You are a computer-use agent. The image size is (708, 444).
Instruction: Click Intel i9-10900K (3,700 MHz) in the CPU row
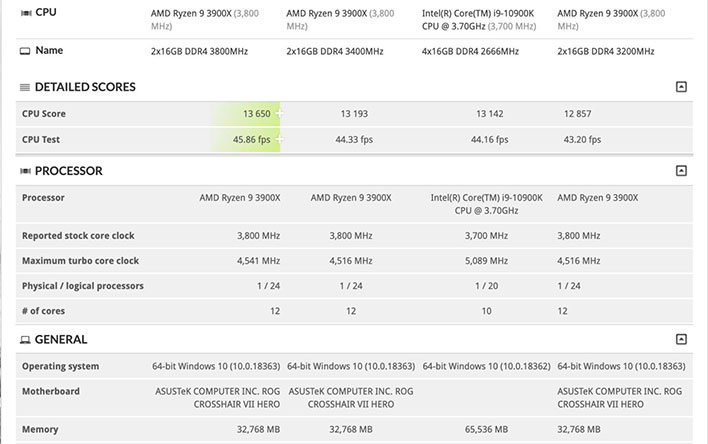479,20
